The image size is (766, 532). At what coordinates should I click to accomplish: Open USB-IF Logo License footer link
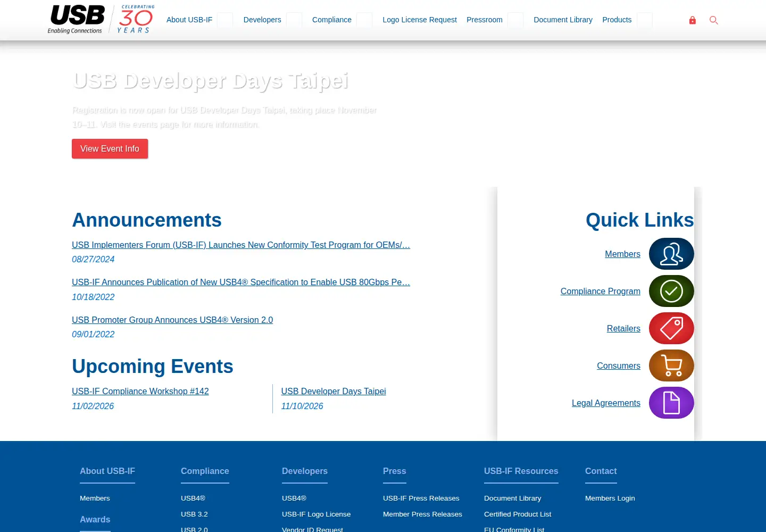click(x=317, y=514)
